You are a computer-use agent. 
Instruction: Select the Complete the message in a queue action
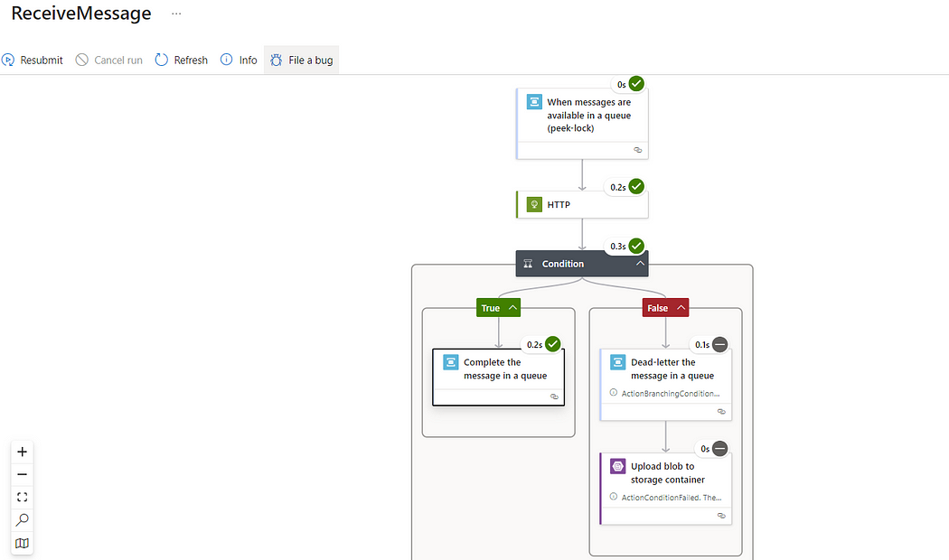tap(499, 377)
